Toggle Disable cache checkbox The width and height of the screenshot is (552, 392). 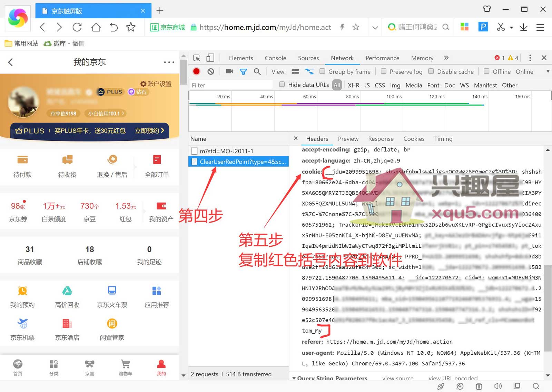(431, 71)
